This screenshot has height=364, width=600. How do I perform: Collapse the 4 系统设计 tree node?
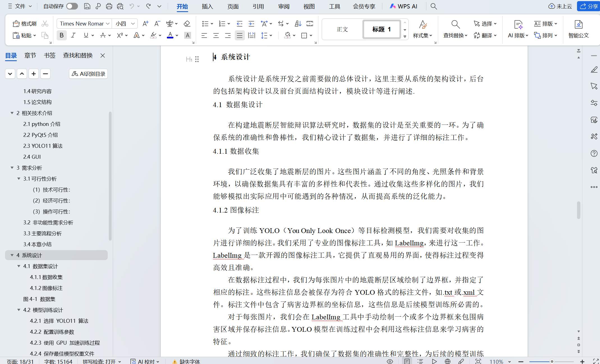[x=12, y=255]
